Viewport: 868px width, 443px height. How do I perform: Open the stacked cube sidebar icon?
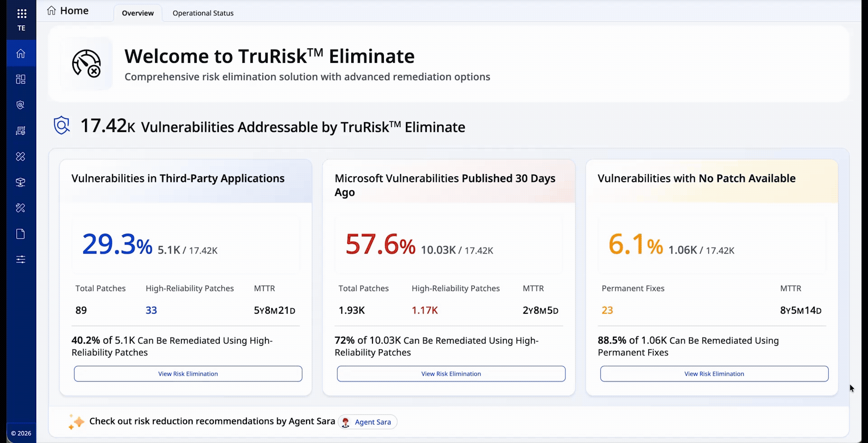tap(21, 182)
